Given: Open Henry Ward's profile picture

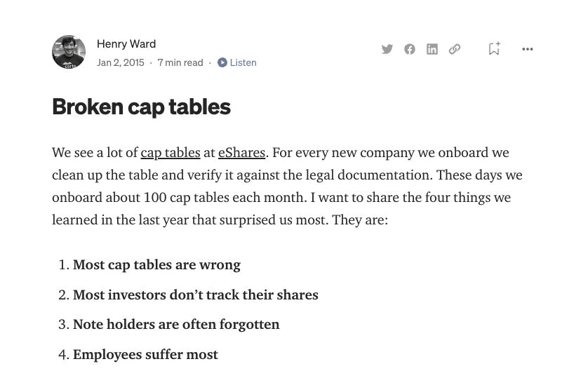Looking at the screenshot, I should click(x=69, y=52).
